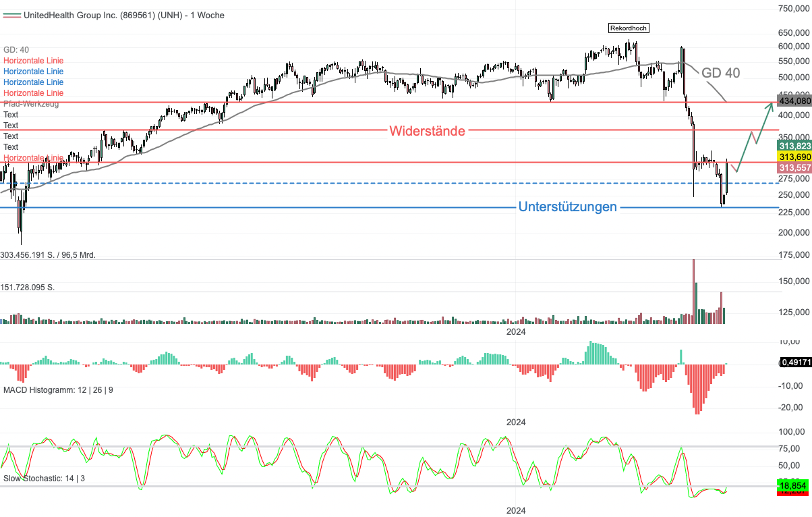This screenshot has height=517, width=812.
Task: Click the 225,000 axis value
Action: 794,213
